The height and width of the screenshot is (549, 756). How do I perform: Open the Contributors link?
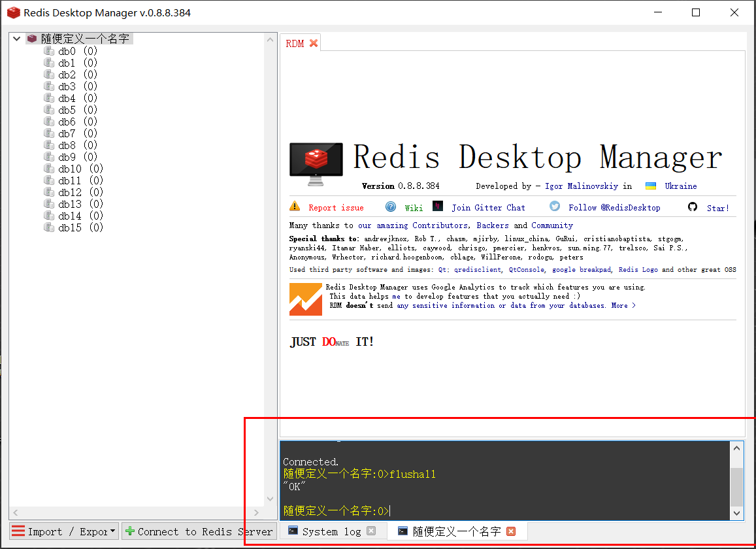(440, 225)
